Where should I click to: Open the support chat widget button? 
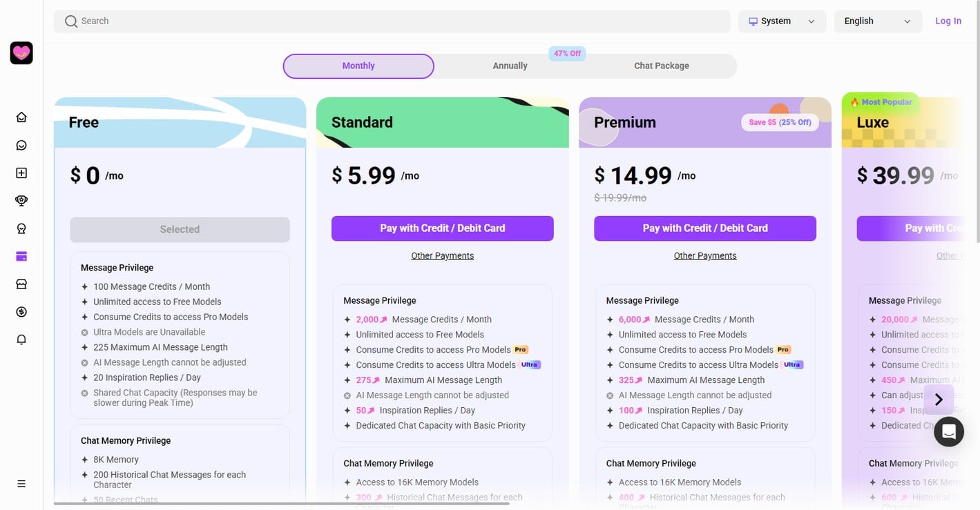[949, 432]
